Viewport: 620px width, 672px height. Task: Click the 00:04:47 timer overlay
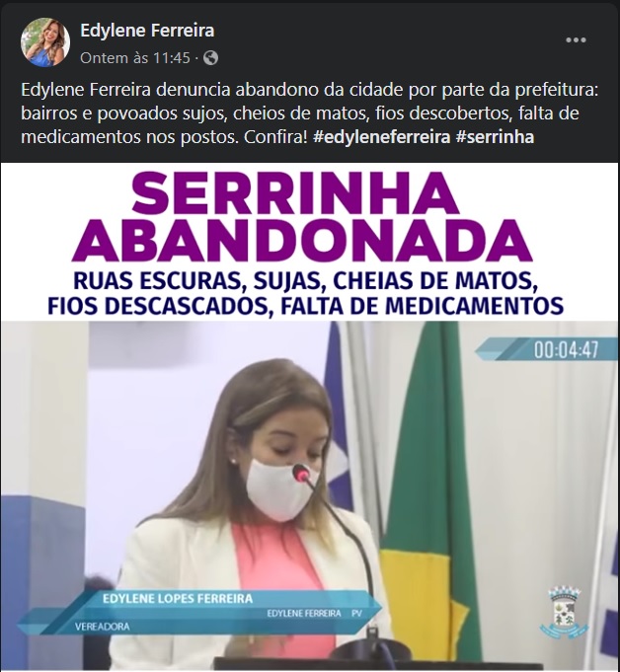pyautogui.click(x=566, y=349)
